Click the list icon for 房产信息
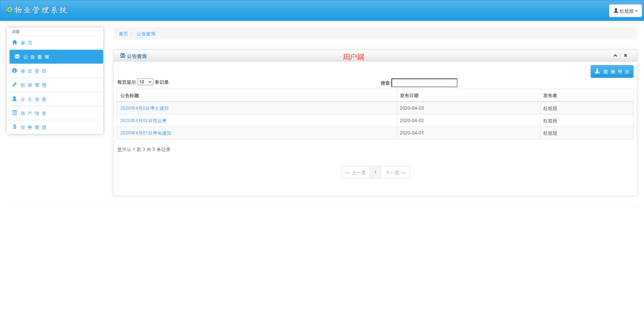This screenshot has width=644, height=325. click(x=14, y=113)
